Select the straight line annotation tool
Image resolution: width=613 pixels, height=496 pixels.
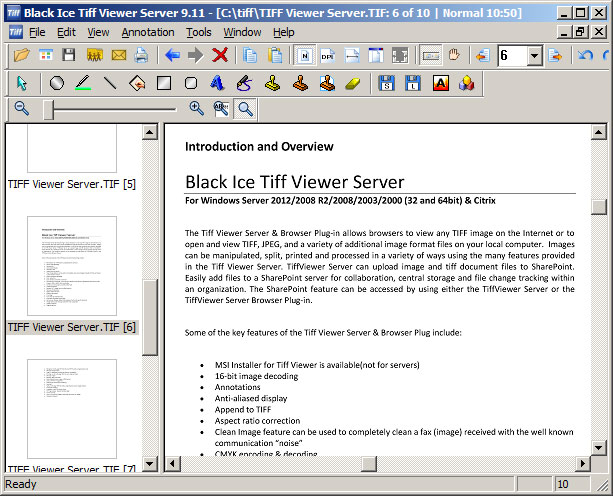click(110, 83)
